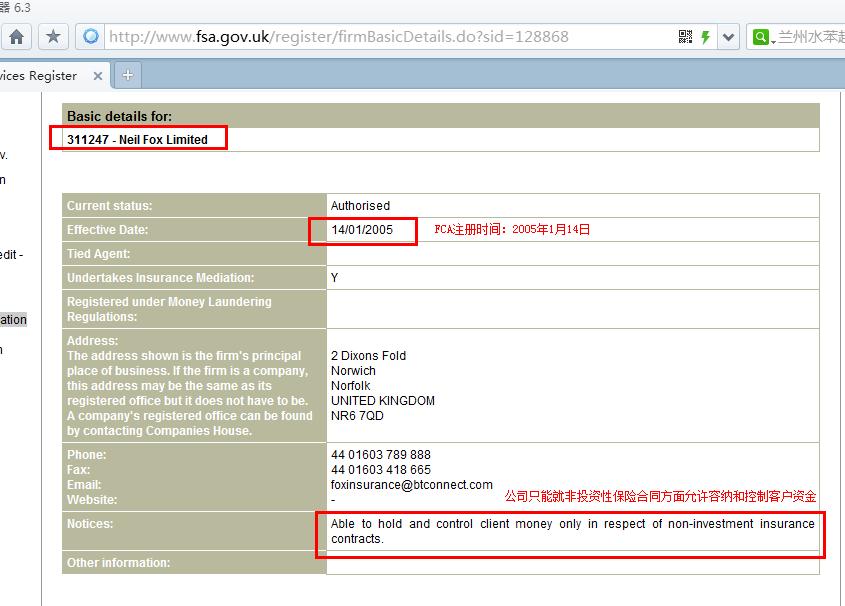The image size is (845, 606).
Task: Click the page loading icon in address bar
Action: [x=91, y=37]
